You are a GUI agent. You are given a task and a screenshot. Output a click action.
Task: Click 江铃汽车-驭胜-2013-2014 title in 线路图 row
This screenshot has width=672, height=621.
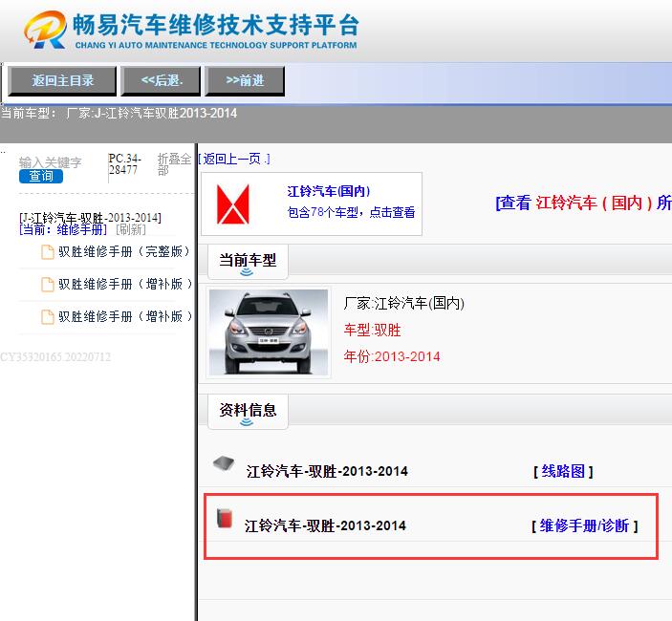pyautogui.click(x=327, y=472)
